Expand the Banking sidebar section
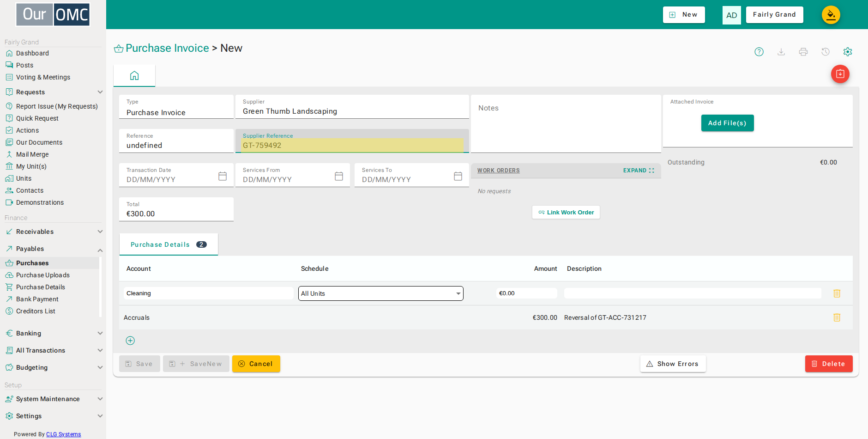Screen dimensions: 868x439 pyautogui.click(x=100, y=333)
